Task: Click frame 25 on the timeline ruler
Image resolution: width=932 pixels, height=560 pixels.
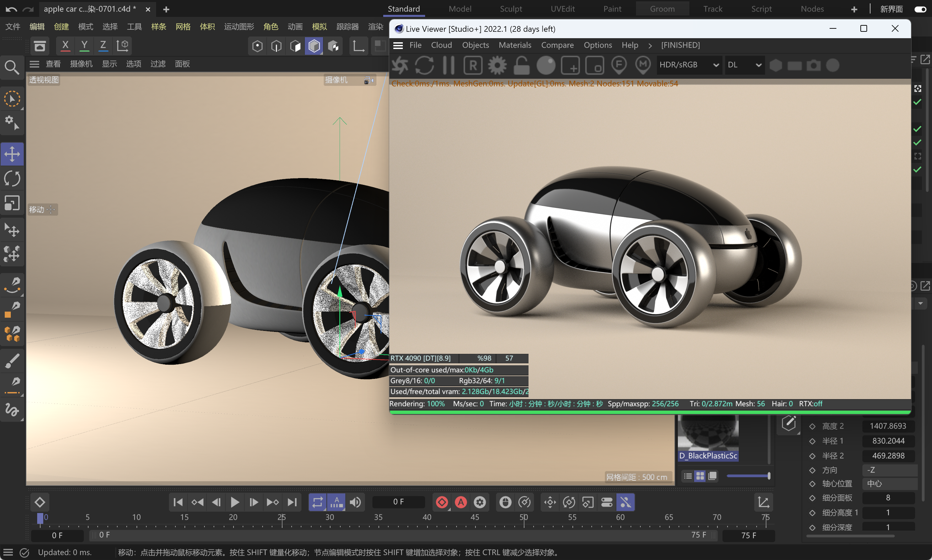Action: (281, 517)
